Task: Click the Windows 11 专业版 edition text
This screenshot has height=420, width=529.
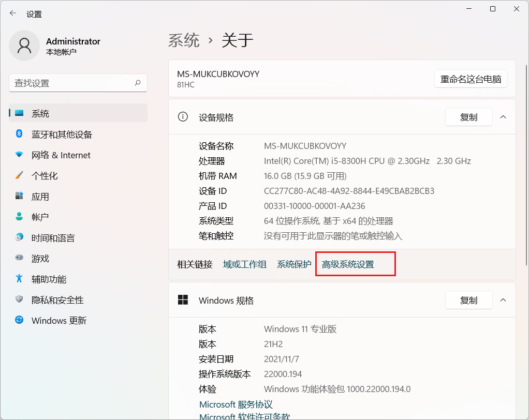Action: point(300,329)
